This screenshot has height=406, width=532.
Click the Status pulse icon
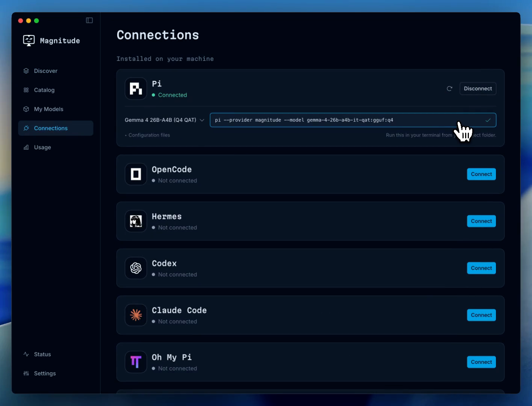[26, 354]
